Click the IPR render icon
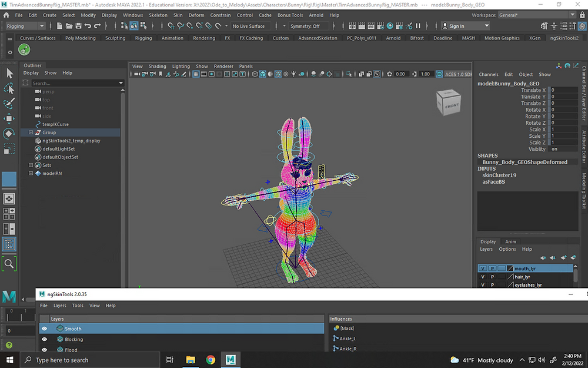This screenshot has width=588, height=368. coord(371,26)
